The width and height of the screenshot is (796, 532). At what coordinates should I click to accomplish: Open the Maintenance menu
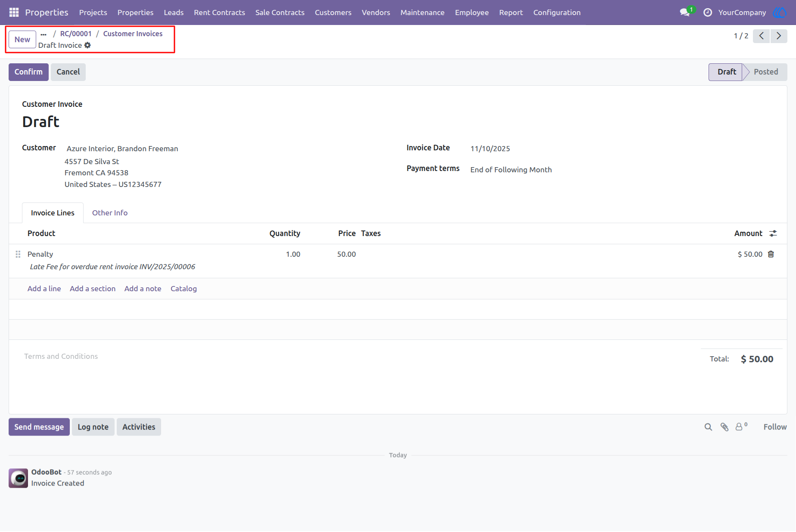click(x=422, y=12)
